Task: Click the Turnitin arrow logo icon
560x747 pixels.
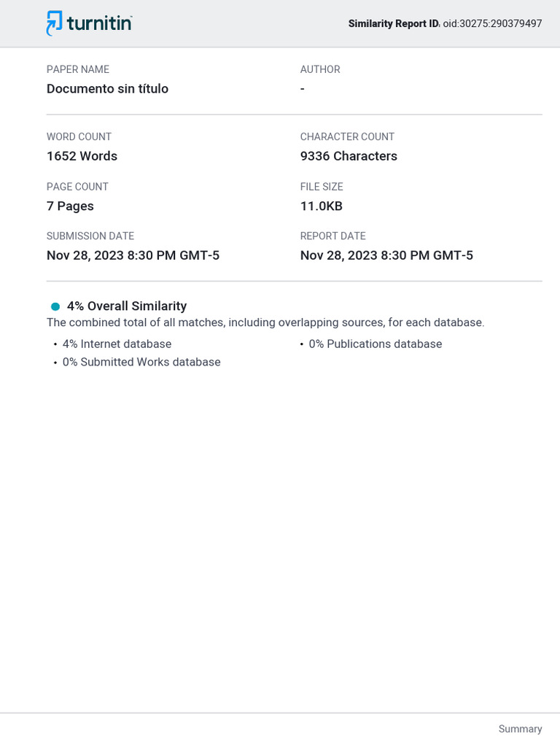Action: (x=54, y=23)
